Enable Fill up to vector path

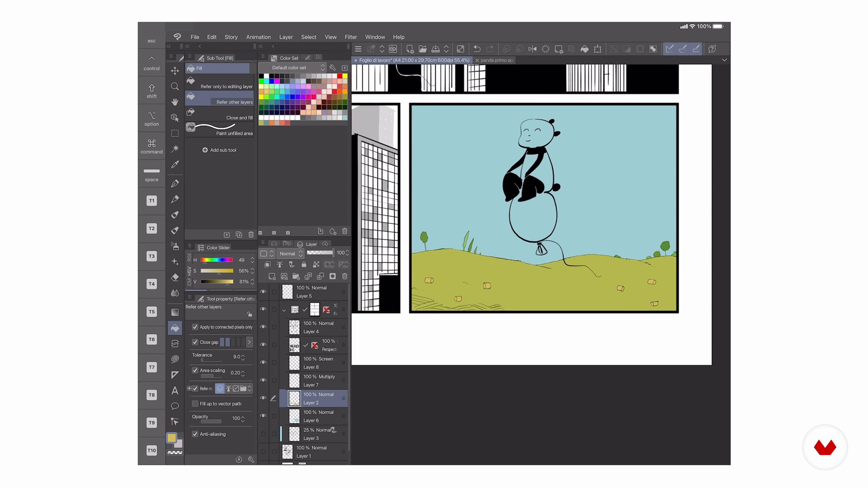tap(195, 404)
